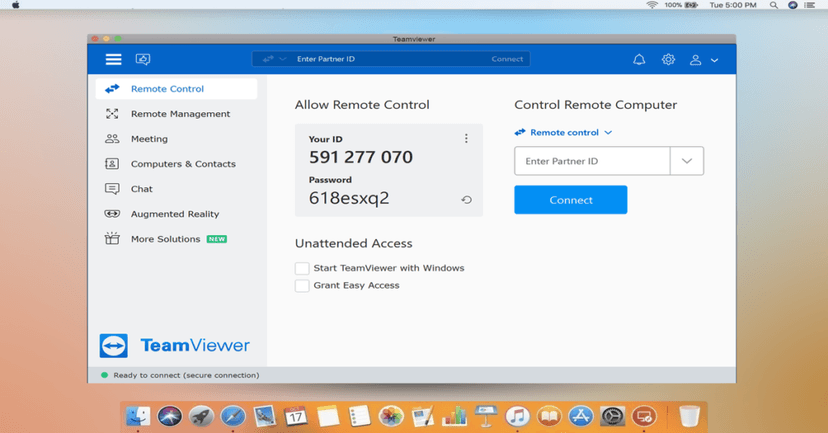Open Computers & Contacts section
This screenshot has width=828, height=433.
pos(183,164)
